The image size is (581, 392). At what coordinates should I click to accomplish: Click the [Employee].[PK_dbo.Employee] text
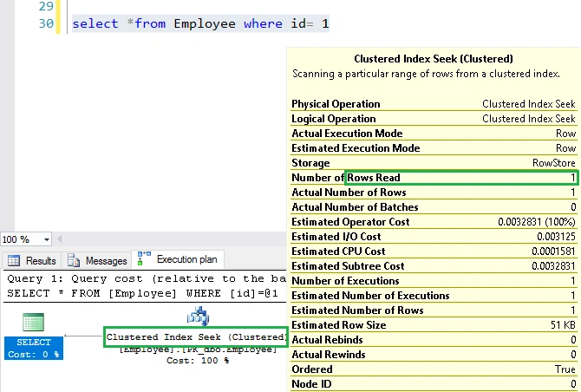(x=199, y=350)
